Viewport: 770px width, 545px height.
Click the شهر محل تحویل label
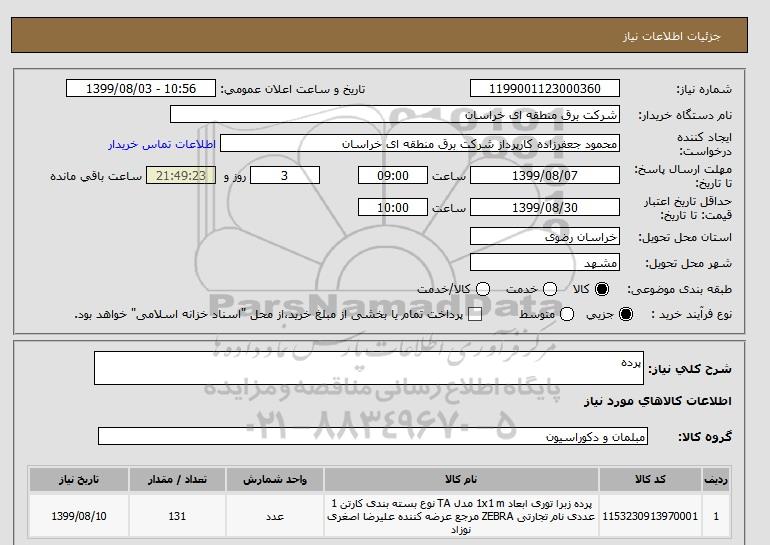pyautogui.click(x=688, y=263)
